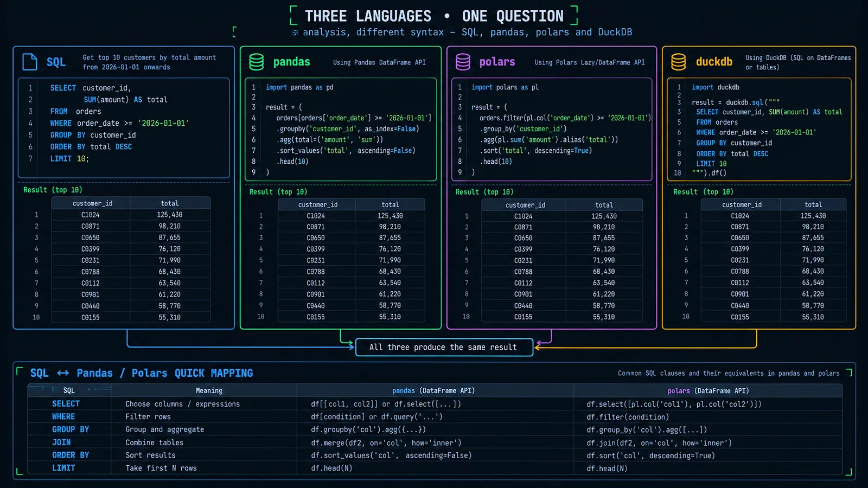Click 'WHERE' row in Quick Mapping table

pos(435,417)
